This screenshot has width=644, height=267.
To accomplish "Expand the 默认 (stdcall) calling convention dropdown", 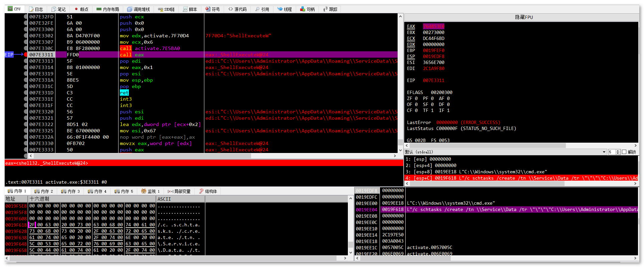I will point(604,152).
